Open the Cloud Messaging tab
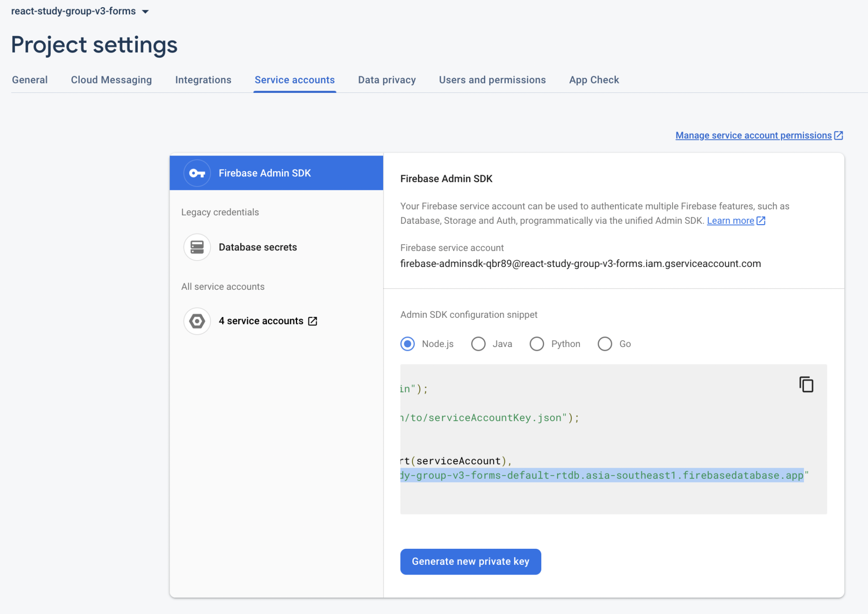The image size is (868, 614). (x=111, y=80)
